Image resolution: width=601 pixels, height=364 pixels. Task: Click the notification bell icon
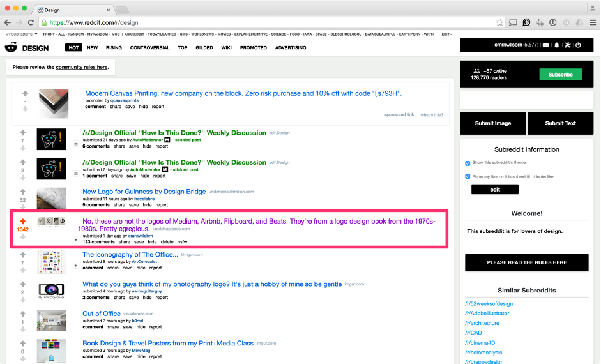[x=557, y=45]
